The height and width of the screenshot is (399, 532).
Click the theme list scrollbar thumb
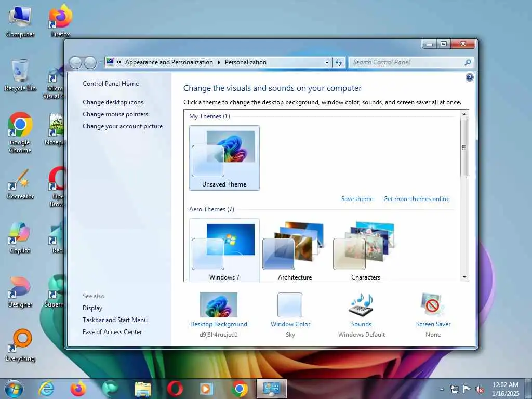coord(464,147)
